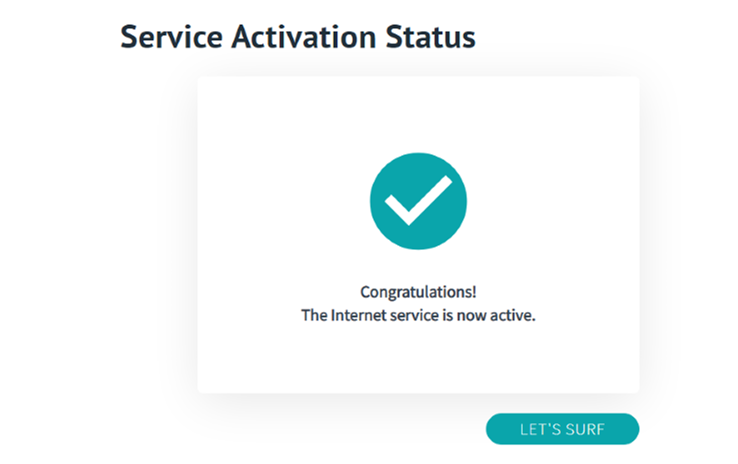Click the word 'The' starting the confirmation line
The width and height of the screenshot is (738, 464).
(314, 315)
